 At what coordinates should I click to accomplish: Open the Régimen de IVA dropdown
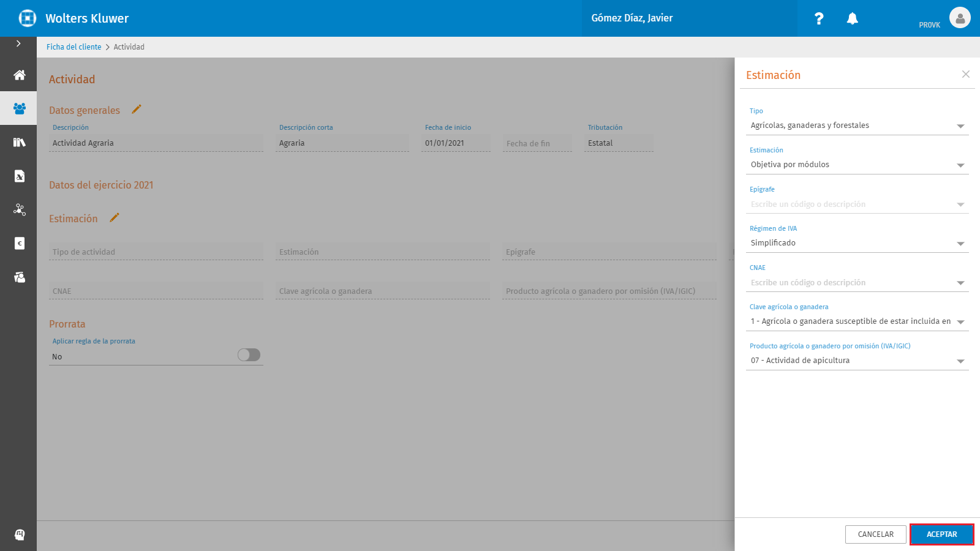[858, 243]
